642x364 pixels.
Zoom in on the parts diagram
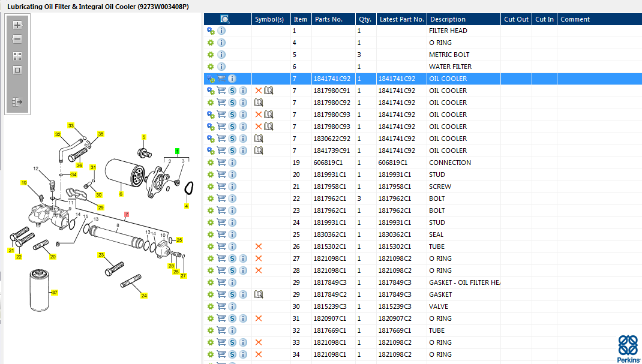click(17, 25)
